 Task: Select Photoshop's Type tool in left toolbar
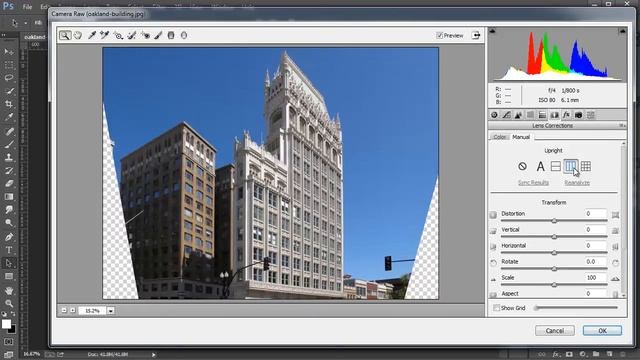[x=9, y=250]
